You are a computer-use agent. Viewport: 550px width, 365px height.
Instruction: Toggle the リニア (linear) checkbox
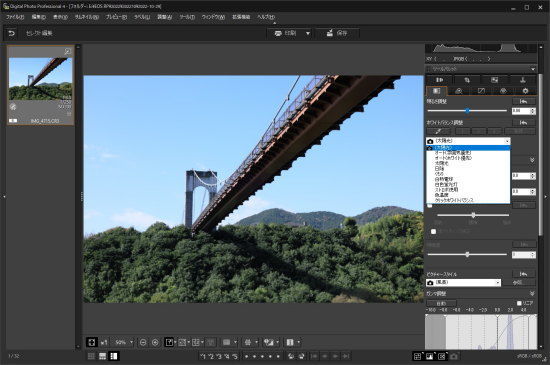[519, 303]
